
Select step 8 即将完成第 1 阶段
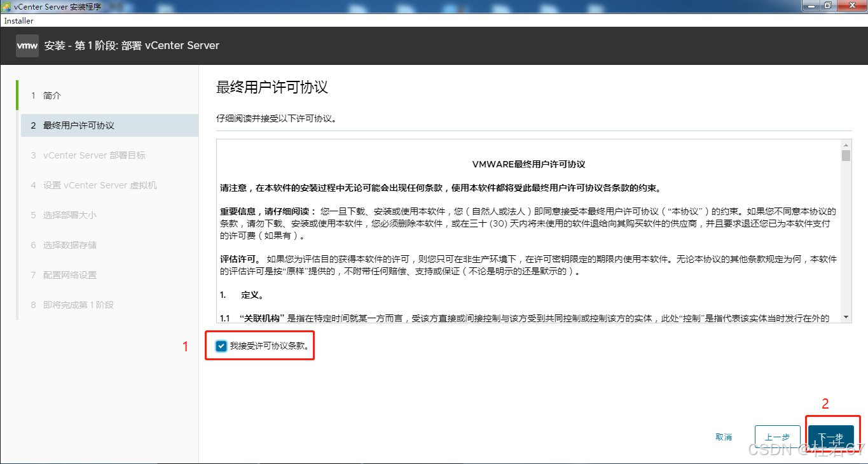(x=109, y=305)
